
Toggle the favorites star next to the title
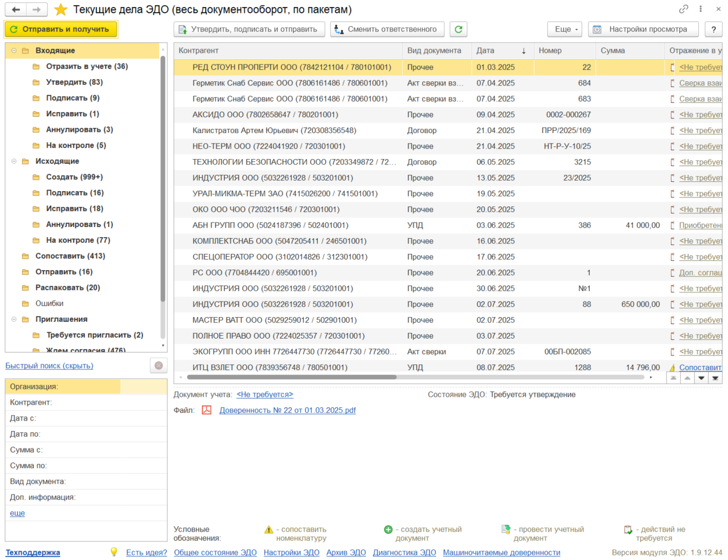coord(60,9)
